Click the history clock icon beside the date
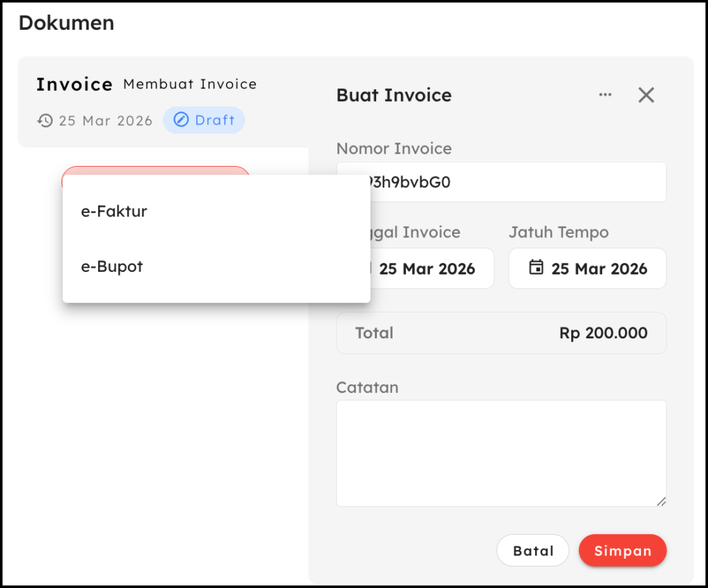 (x=45, y=120)
